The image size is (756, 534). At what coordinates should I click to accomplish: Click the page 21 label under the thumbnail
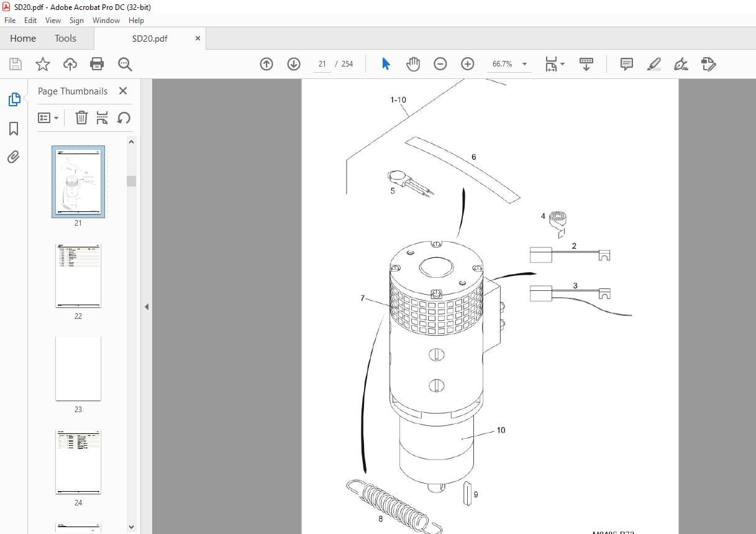point(78,223)
